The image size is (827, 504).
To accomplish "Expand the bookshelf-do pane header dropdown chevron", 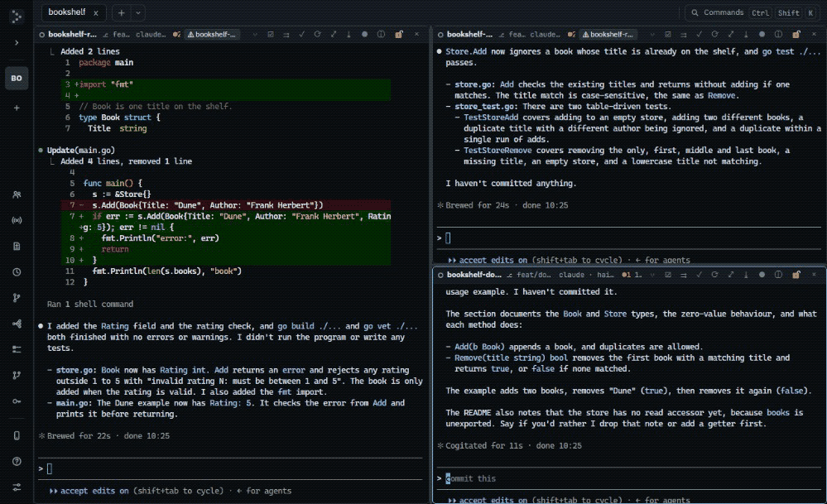I will point(652,275).
